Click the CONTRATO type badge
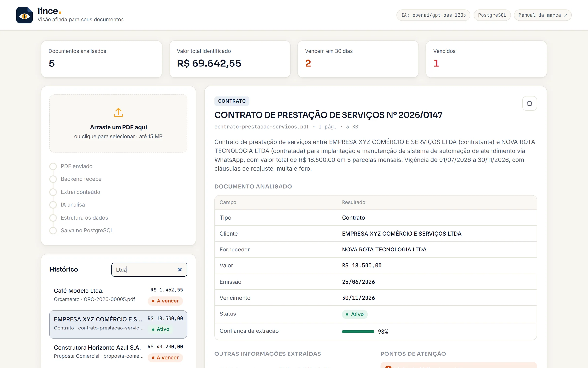 pyautogui.click(x=232, y=101)
